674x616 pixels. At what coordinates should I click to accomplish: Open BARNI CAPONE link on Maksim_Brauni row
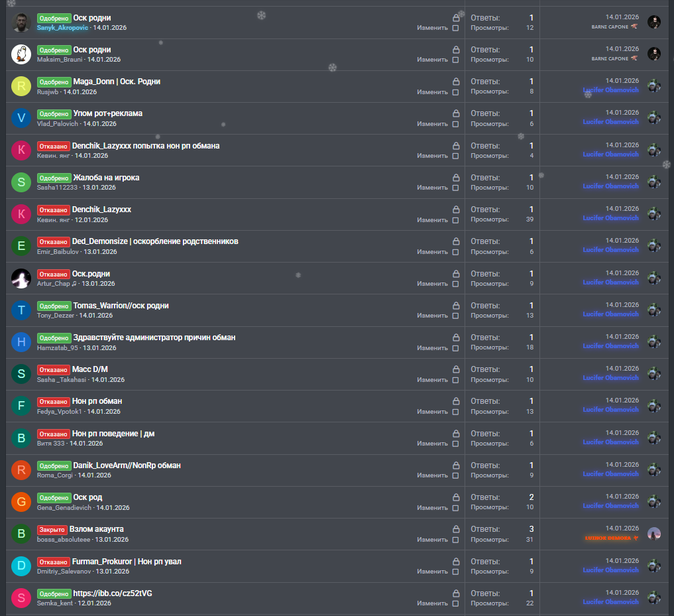click(x=610, y=58)
